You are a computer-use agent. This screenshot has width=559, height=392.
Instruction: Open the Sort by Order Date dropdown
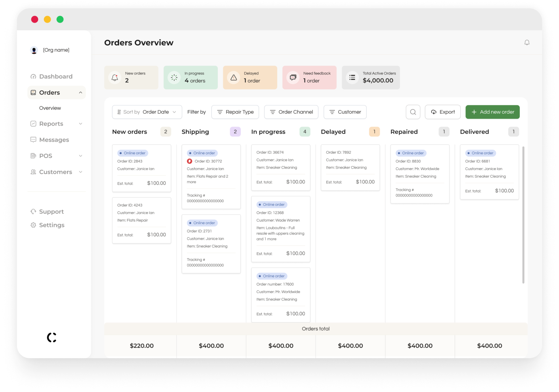[147, 112]
